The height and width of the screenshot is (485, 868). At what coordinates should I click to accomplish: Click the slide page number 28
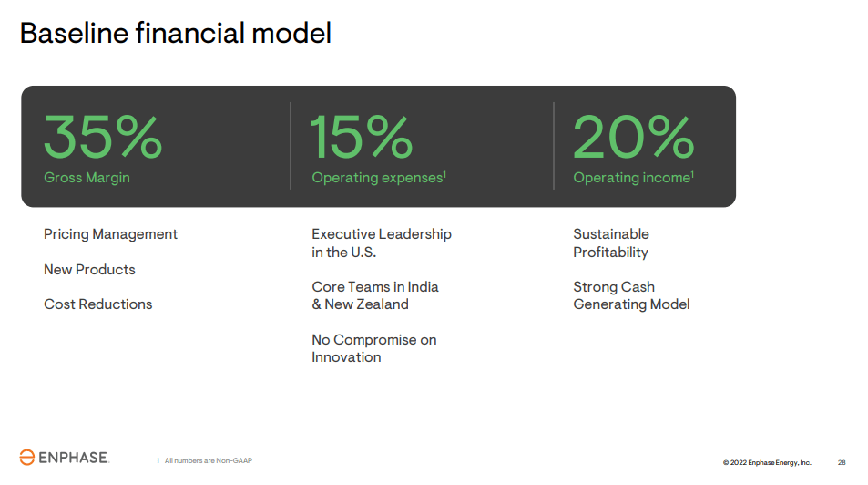tap(842, 462)
